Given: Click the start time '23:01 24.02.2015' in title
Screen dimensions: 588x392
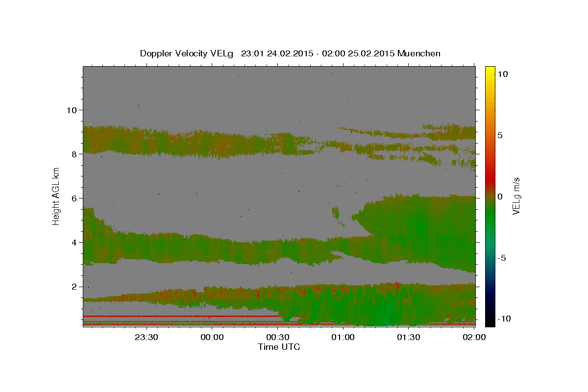Looking at the screenshot, I should [278, 53].
